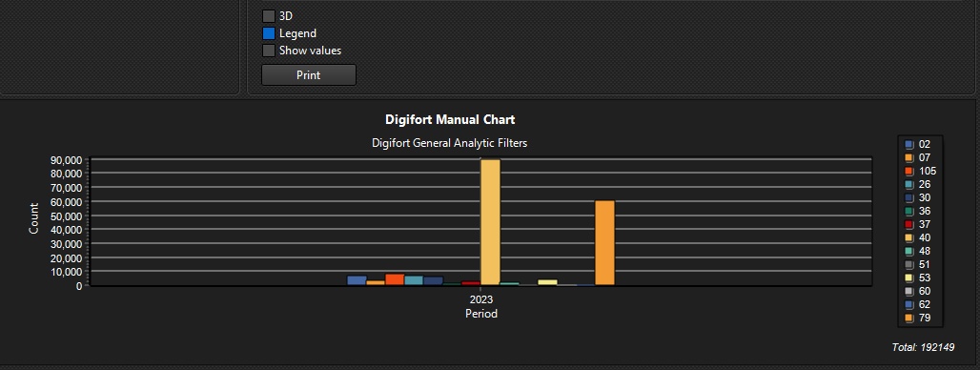This screenshot has height=370, width=980.
Task: Click legend color swatch for series 37
Action: 909,225
